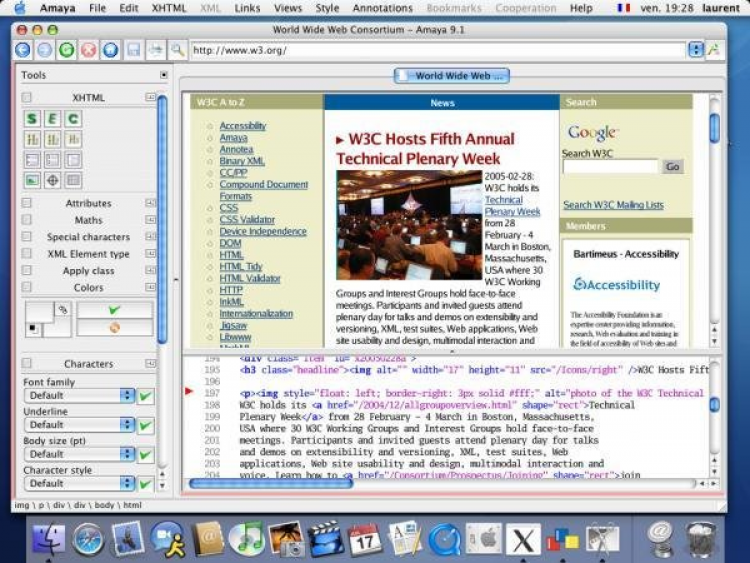Open the Trash in the Dock
The height and width of the screenshot is (563, 750).
pos(700,540)
